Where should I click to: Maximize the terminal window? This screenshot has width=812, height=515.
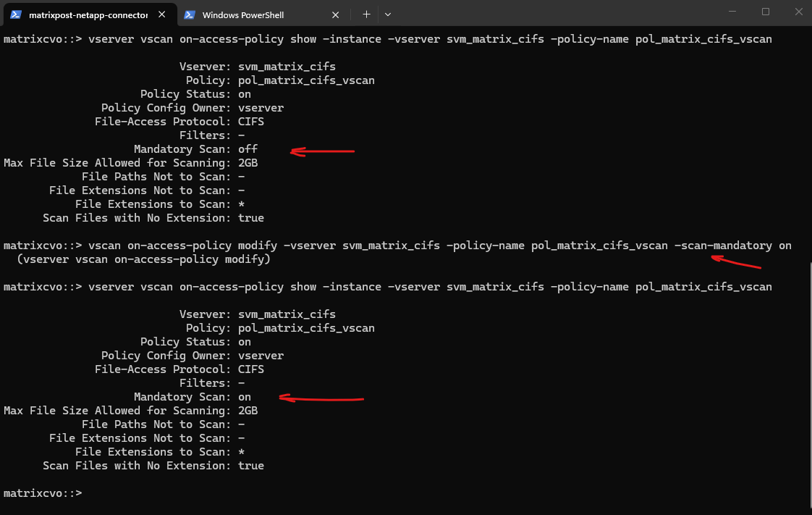[x=766, y=12]
